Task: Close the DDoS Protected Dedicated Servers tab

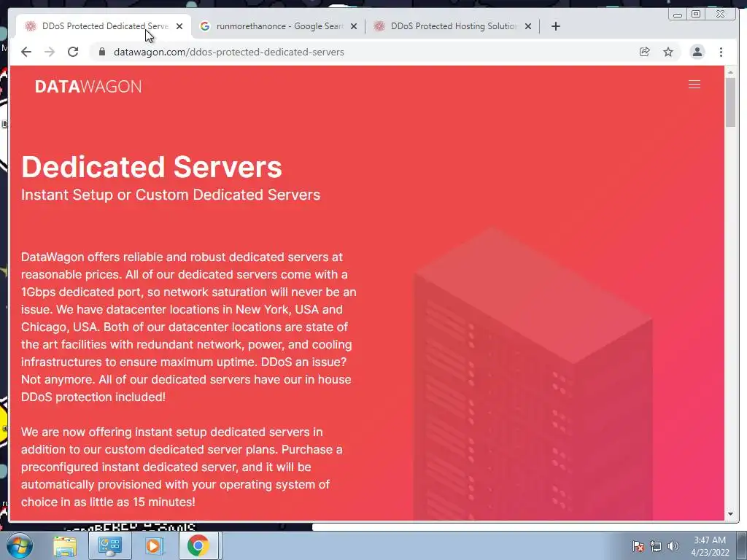Action: point(179,26)
